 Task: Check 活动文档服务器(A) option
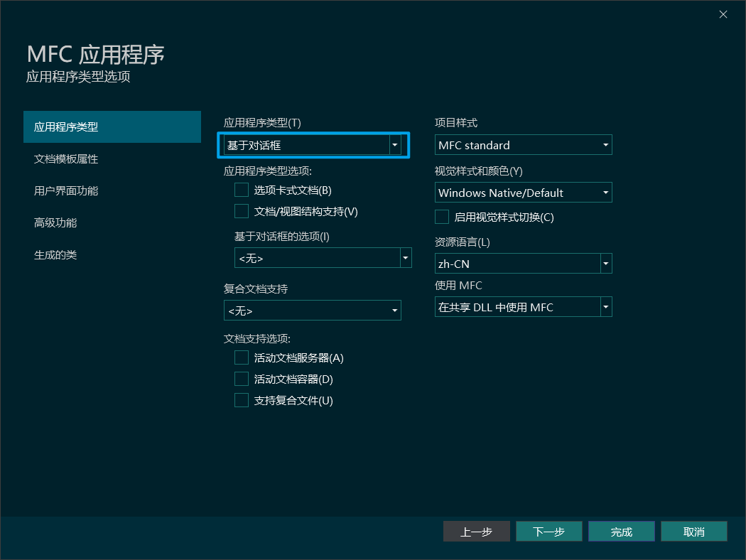[242, 357]
